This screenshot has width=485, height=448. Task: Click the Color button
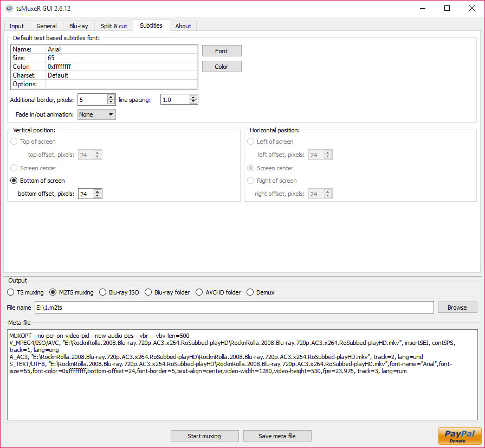[x=222, y=67]
